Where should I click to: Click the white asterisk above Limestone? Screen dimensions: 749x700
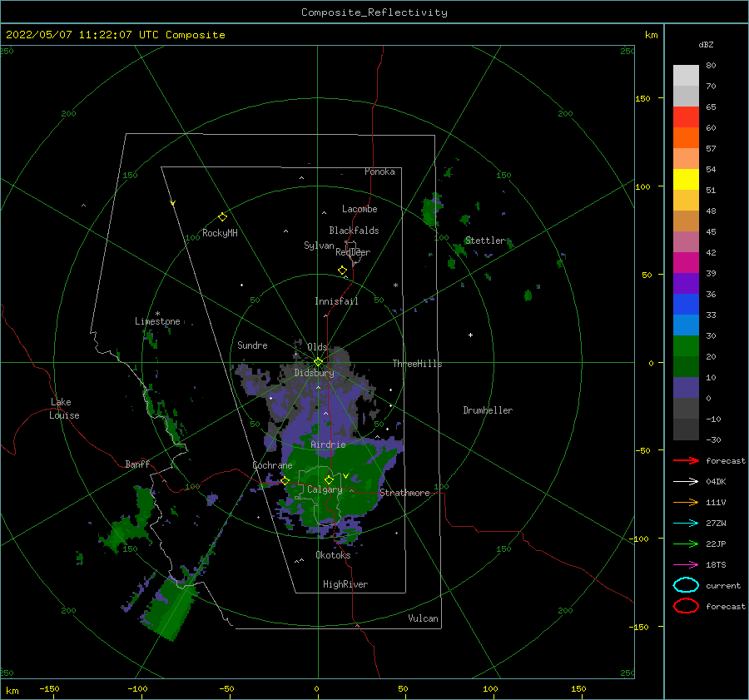coord(157,314)
